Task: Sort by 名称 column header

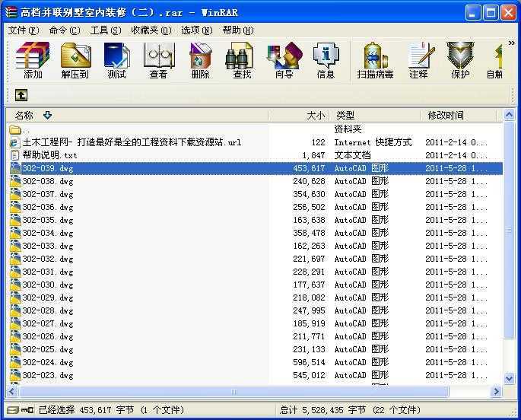Action: 137,116
